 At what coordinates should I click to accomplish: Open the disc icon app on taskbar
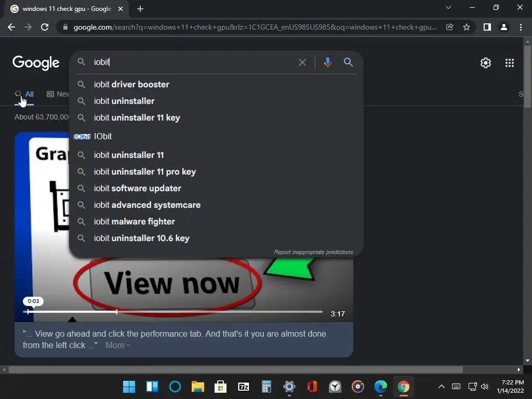(x=357, y=387)
